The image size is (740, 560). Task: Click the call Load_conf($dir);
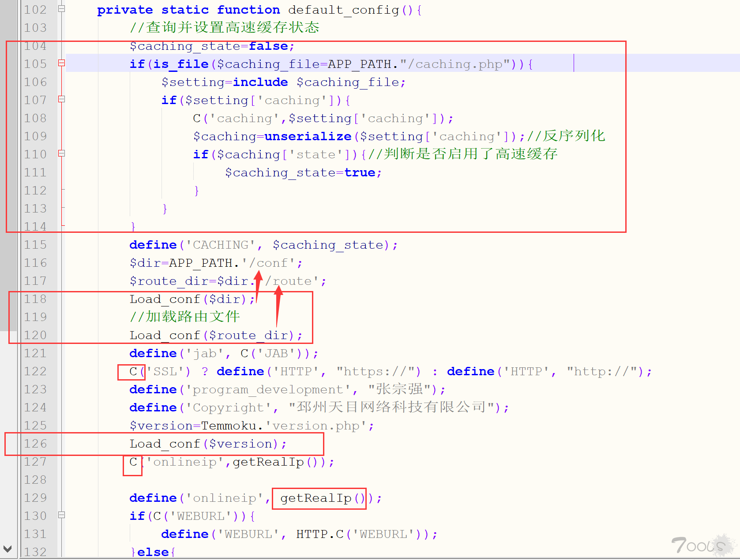pos(192,299)
